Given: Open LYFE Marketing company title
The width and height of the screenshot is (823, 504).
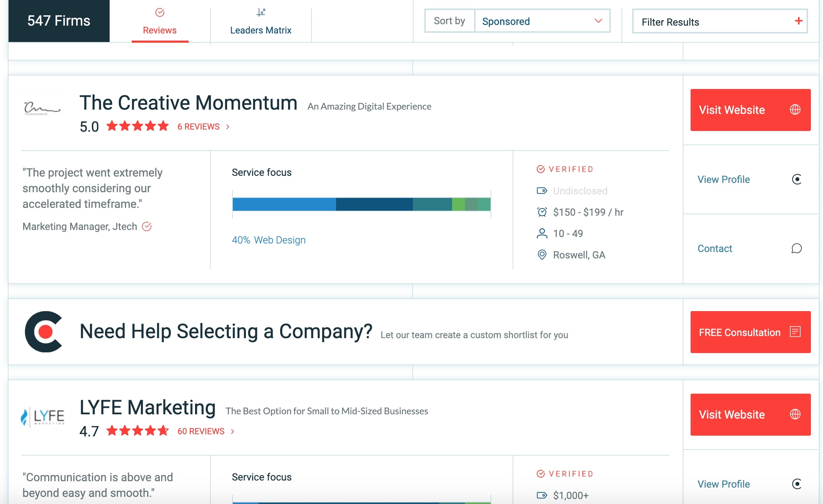Looking at the screenshot, I should pyautogui.click(x=147, y=408).
